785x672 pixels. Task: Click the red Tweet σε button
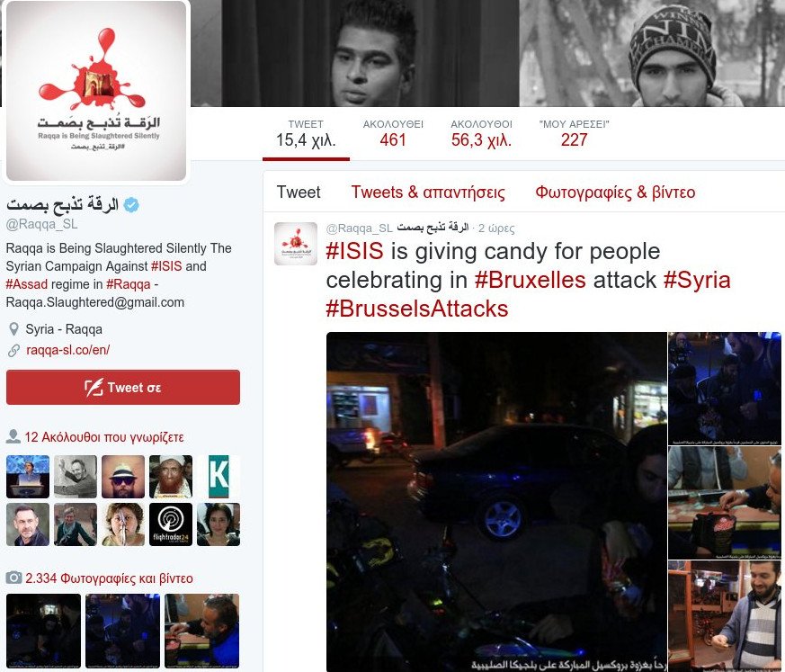point(123,387)
